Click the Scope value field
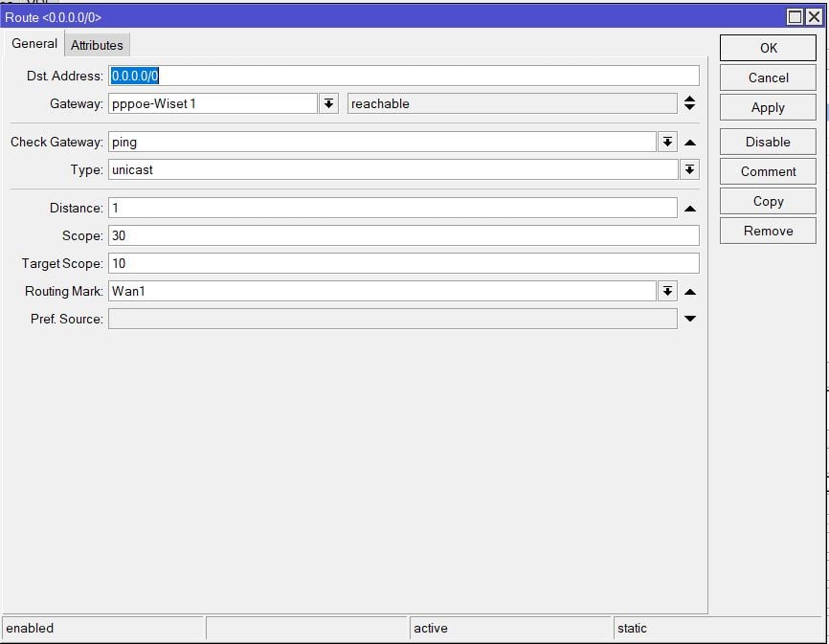Screen dimensions: 829x644 click(x=404, y=235)
